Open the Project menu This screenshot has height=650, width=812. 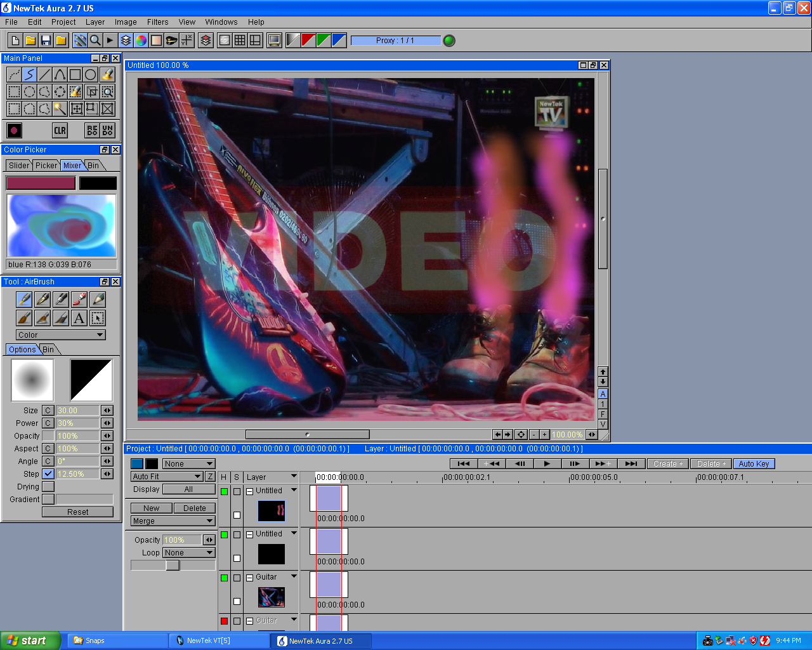click(63, 22)
